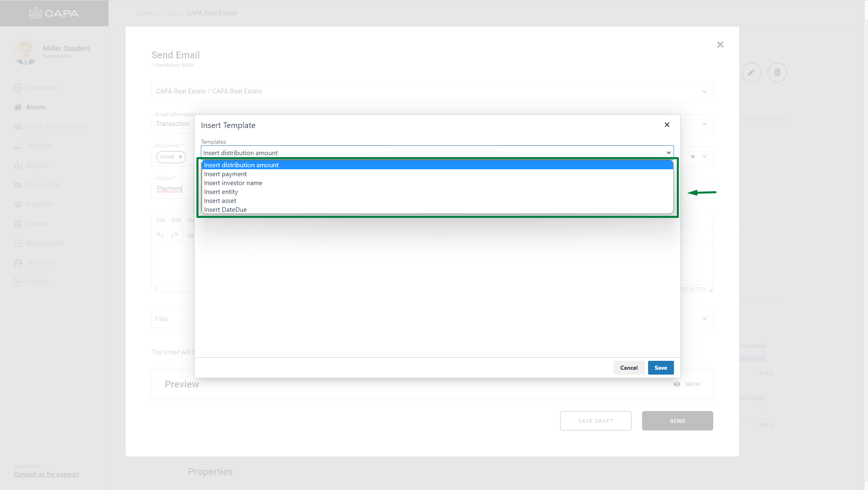Expand the CAPA Real Estate fund dropdown
This screenshot has width=868, height=490.
[x=704, y=92]
